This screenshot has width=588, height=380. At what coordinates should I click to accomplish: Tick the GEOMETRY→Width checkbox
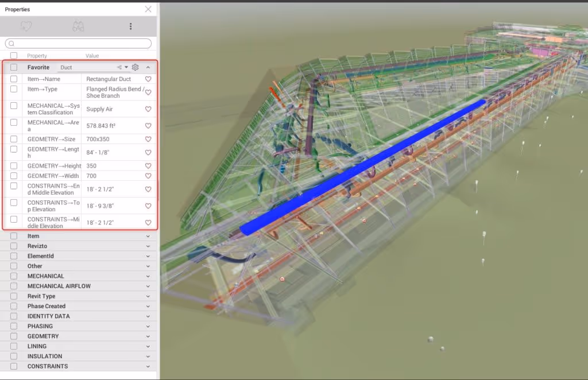[14, 176]
